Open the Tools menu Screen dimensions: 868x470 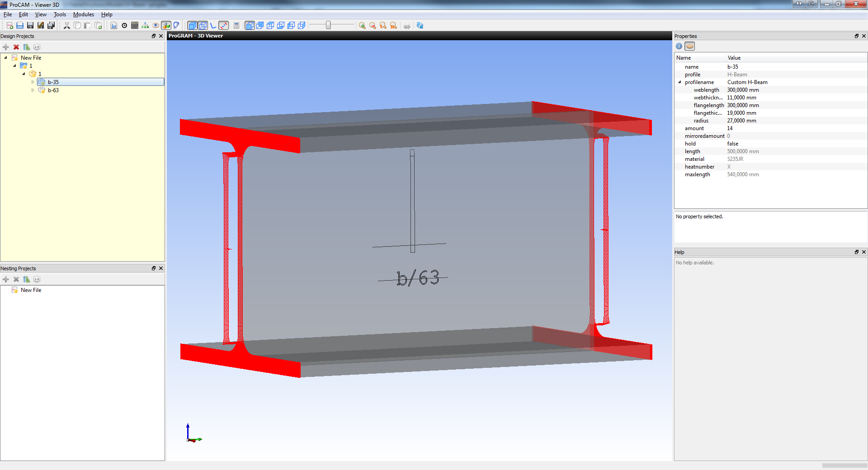(60, 14)
